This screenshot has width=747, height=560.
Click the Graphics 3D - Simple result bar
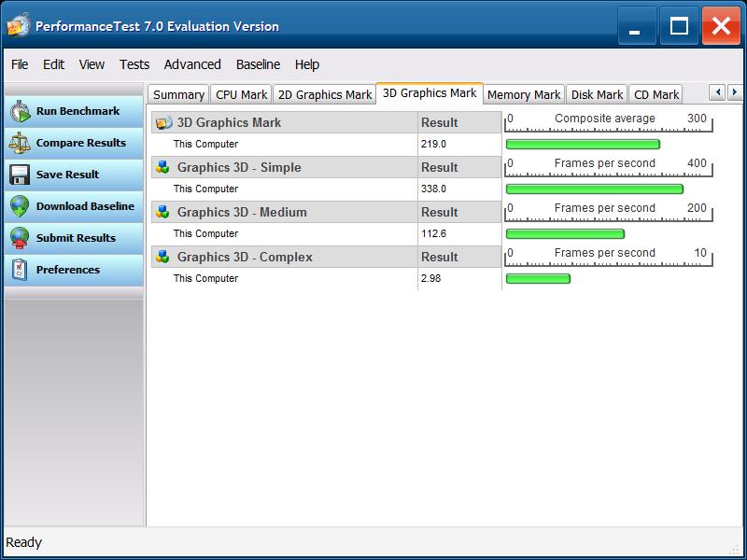595,189
